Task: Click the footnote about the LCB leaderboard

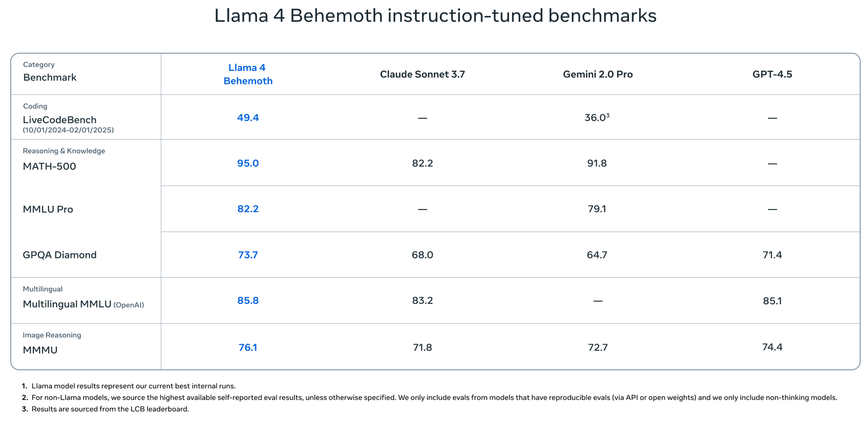Action: pyautogui.click(x=110, y=409)
